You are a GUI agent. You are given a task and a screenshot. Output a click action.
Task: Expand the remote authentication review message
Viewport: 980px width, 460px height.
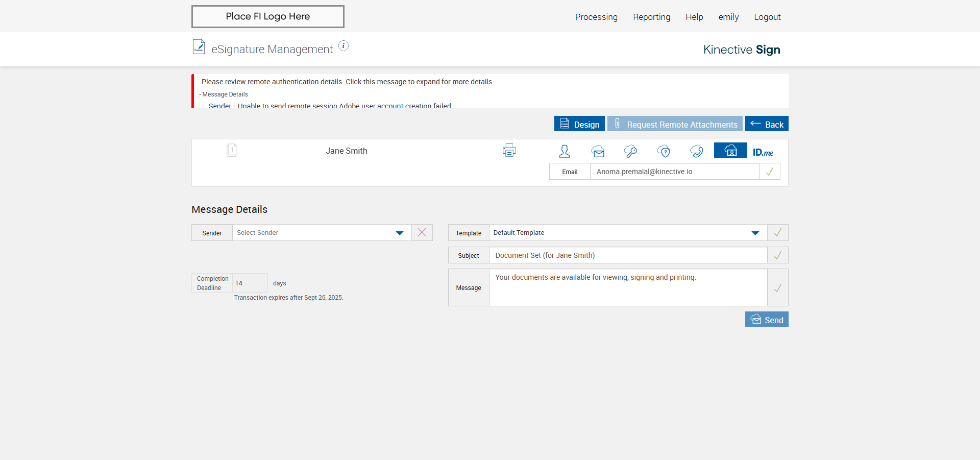(x=347, y=82)
